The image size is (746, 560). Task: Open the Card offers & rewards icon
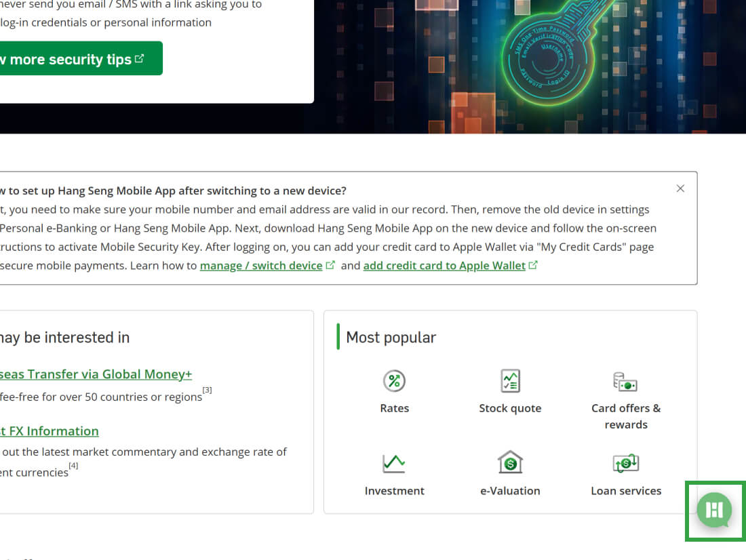(x=626, y=382)
